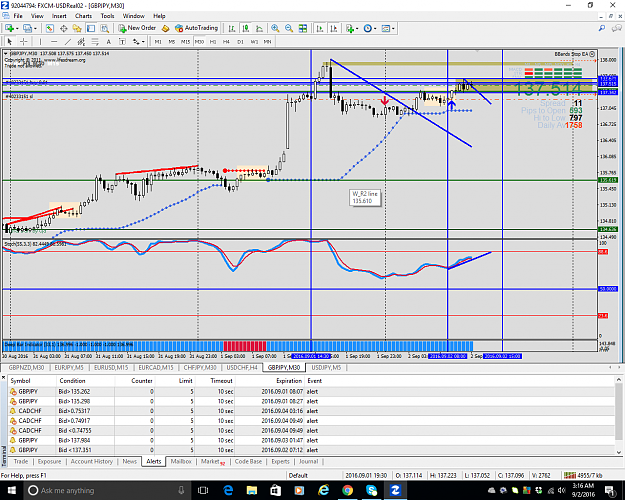Switch to H1 timeframe
Viewport: 625px width, 500px height.
tap(213, 41)
